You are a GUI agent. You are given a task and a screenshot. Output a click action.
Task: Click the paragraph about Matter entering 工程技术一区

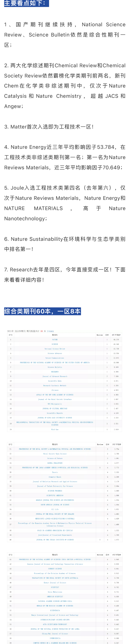49,127
